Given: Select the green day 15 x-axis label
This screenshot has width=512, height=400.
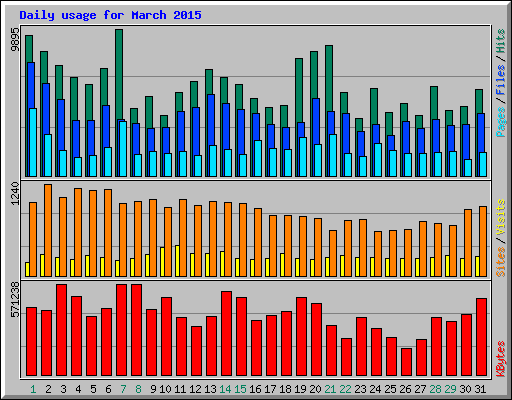Looking at the screenshot, I should pyautogui.click(x=240, y=389).
